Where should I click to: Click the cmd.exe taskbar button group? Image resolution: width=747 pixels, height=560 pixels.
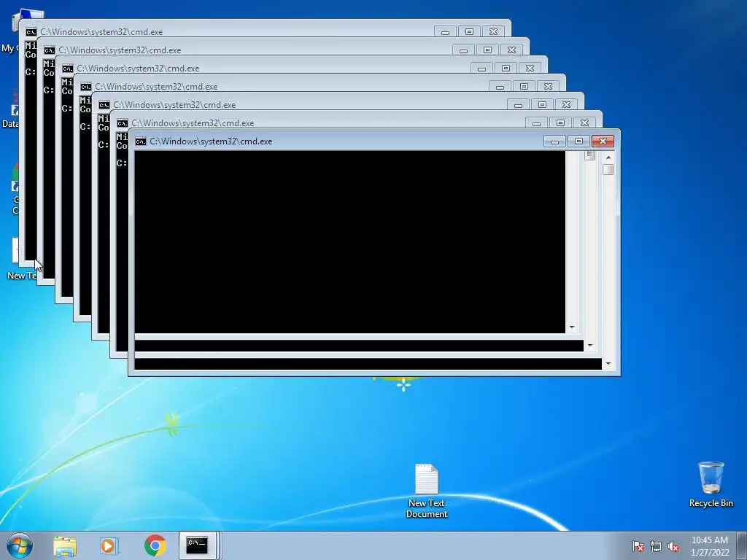click(198, 545)
